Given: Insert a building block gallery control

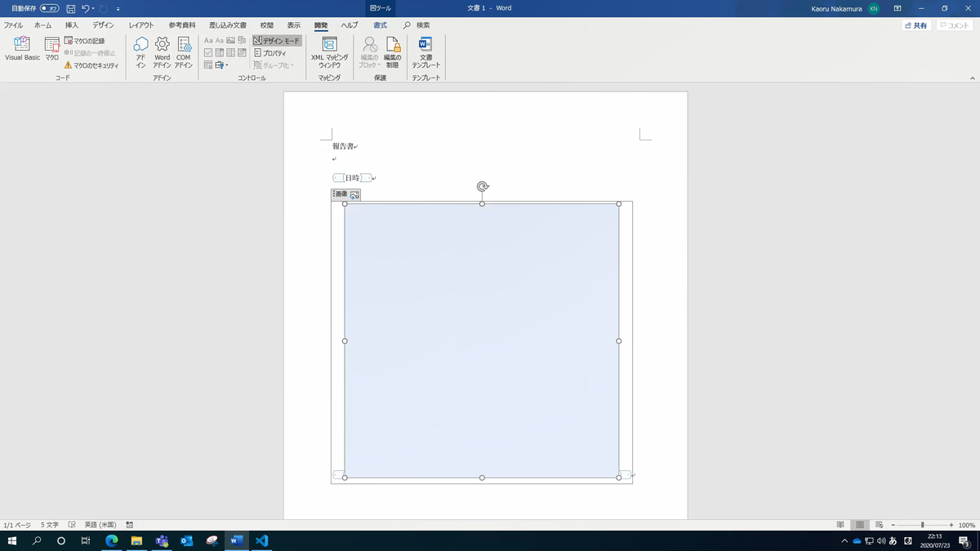Looking at the screenshot, I should pos(242,40).
